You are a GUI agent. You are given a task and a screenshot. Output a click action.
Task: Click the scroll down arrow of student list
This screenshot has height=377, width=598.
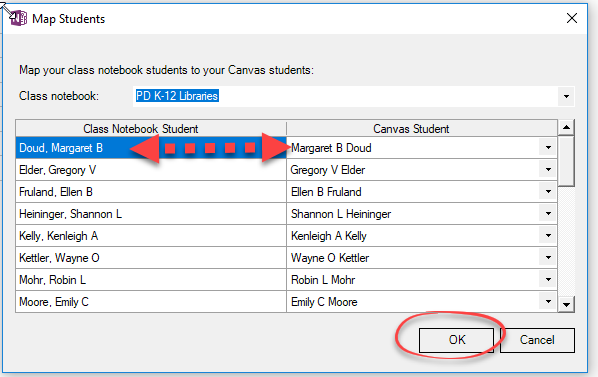click(x=566, y=305)
